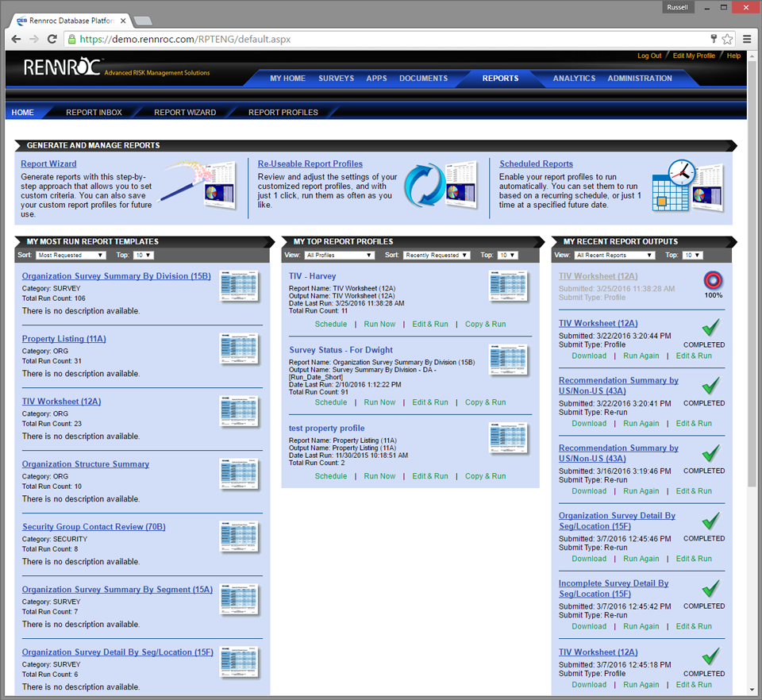Open the Report Wizard heading link
The image size is (762, 700).
click(48, 163)
